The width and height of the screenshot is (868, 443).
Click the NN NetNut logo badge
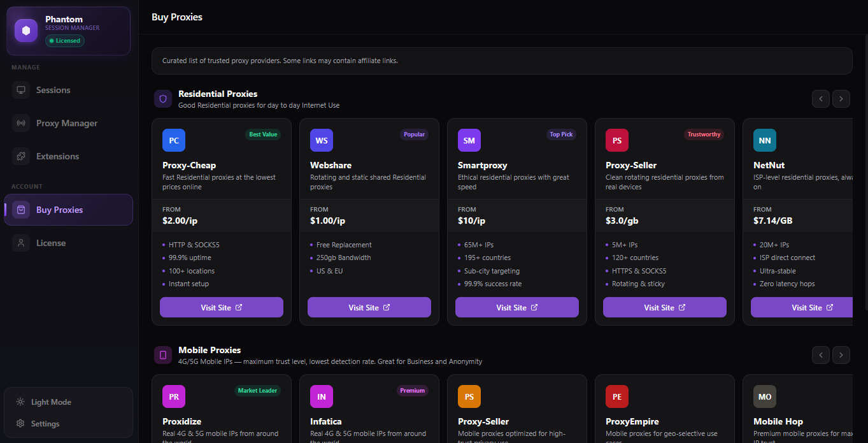pos(765,140)
